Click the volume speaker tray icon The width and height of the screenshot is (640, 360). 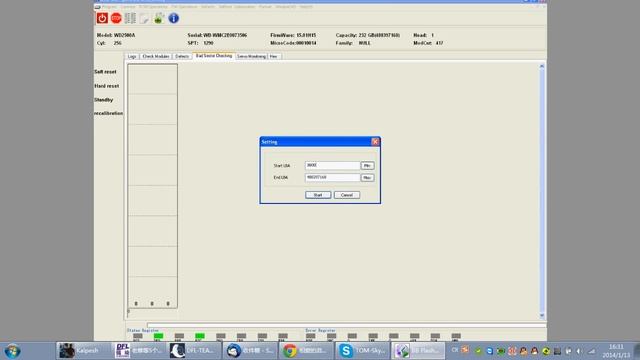tap(579, 351)
